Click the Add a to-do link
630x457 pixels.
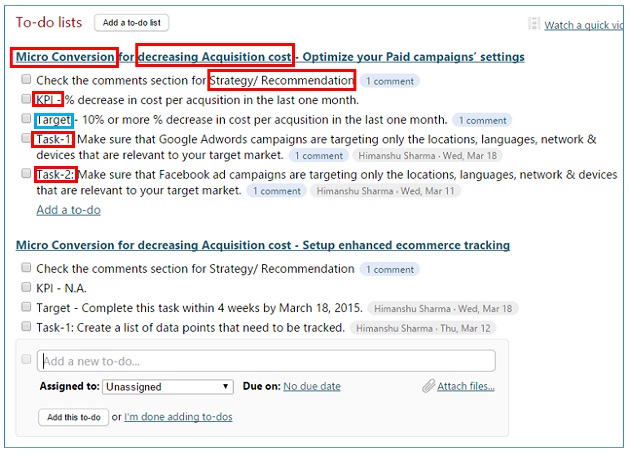pos(68,210)
